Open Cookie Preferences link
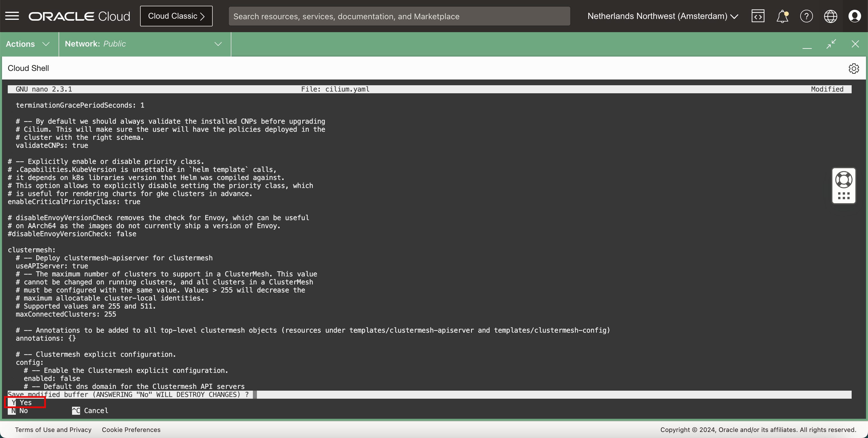868x438 pixels. point(131,430)
